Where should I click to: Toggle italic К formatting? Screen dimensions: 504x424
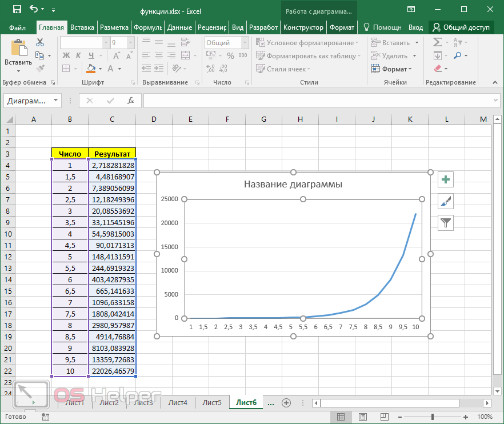(x=78, y=55)
